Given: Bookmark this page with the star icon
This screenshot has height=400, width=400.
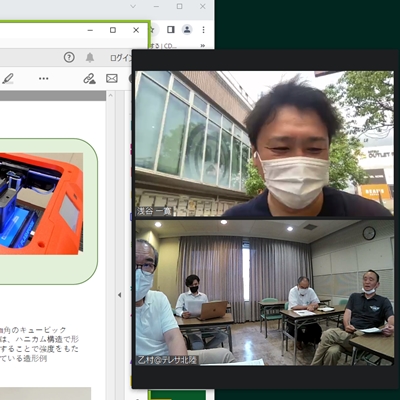Looking at the screenshot, I should [x=152, y=30].
